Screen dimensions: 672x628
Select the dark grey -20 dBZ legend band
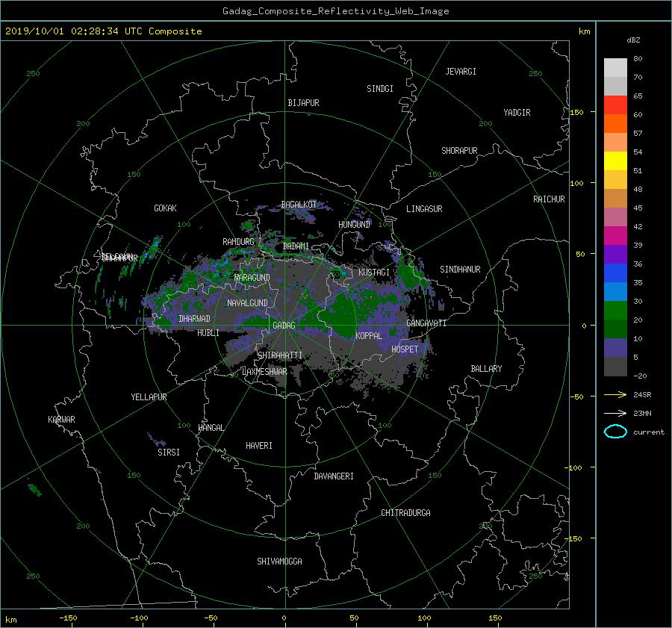[x=615, y=366]
